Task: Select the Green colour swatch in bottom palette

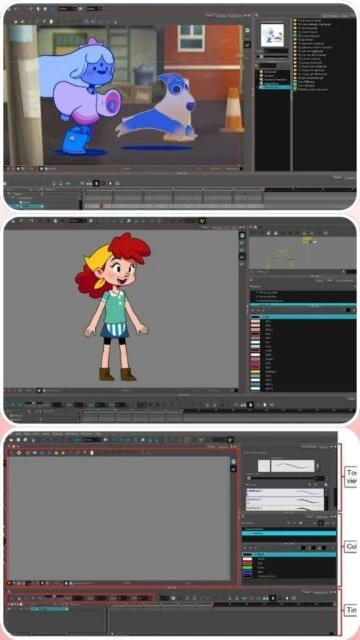Action: [x=248, y=567]
